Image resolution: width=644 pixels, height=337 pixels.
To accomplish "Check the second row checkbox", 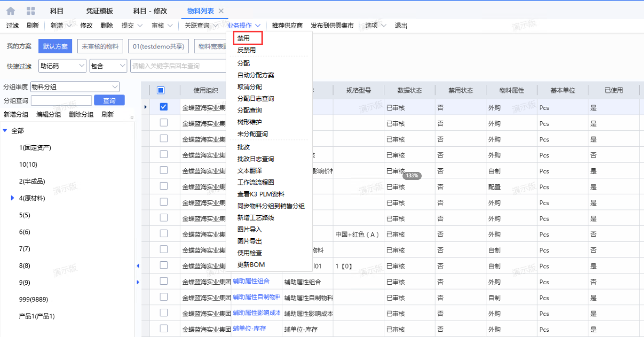I will pyautogui.click(x=163, y=123).
